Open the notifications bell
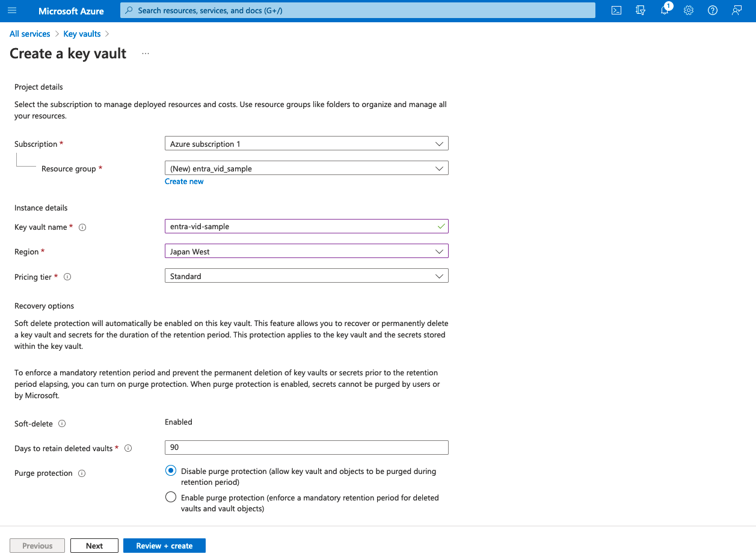The image size is (756, 560). tap(665, 11)
